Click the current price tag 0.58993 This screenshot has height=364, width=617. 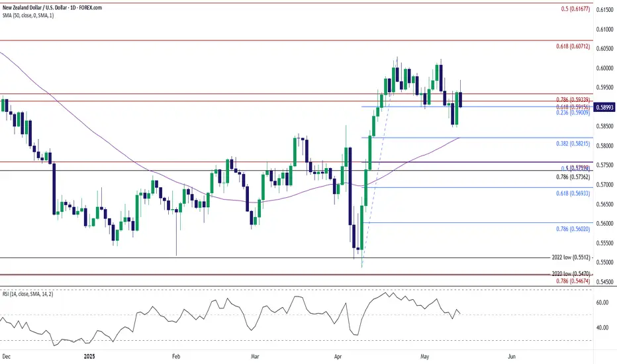tap(604, 107)
